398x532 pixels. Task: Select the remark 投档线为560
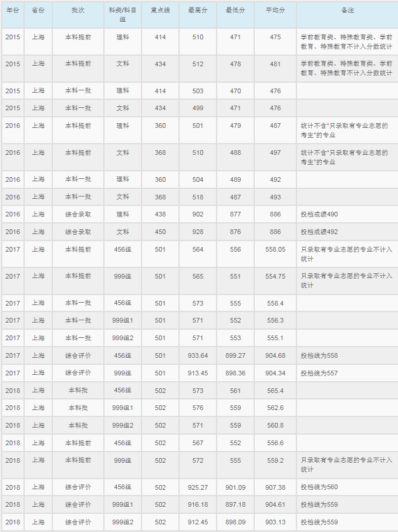(319, 487)
